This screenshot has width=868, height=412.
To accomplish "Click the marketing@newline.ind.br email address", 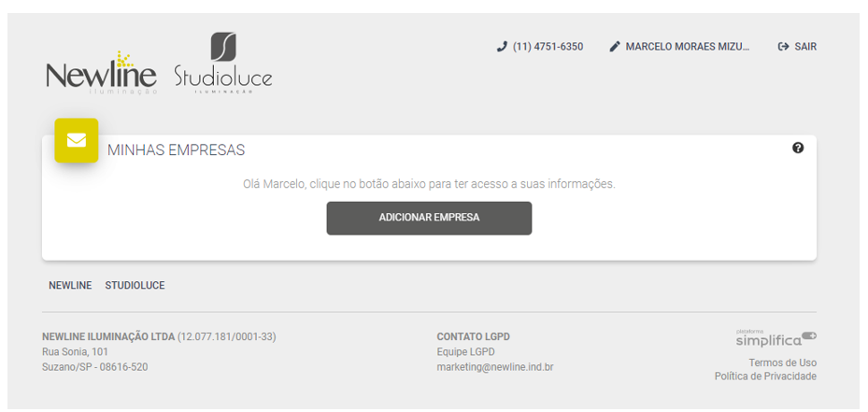I will pos(495,366).
